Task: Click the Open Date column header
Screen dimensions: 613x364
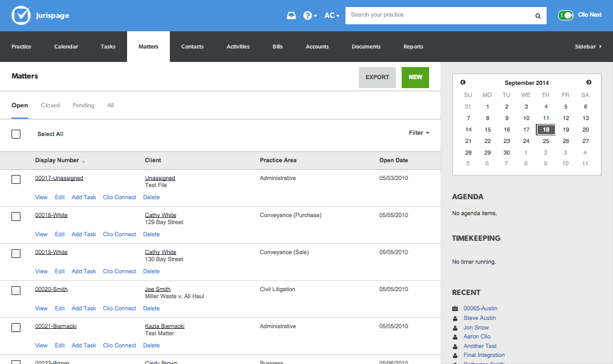Action: pos(393,160)
